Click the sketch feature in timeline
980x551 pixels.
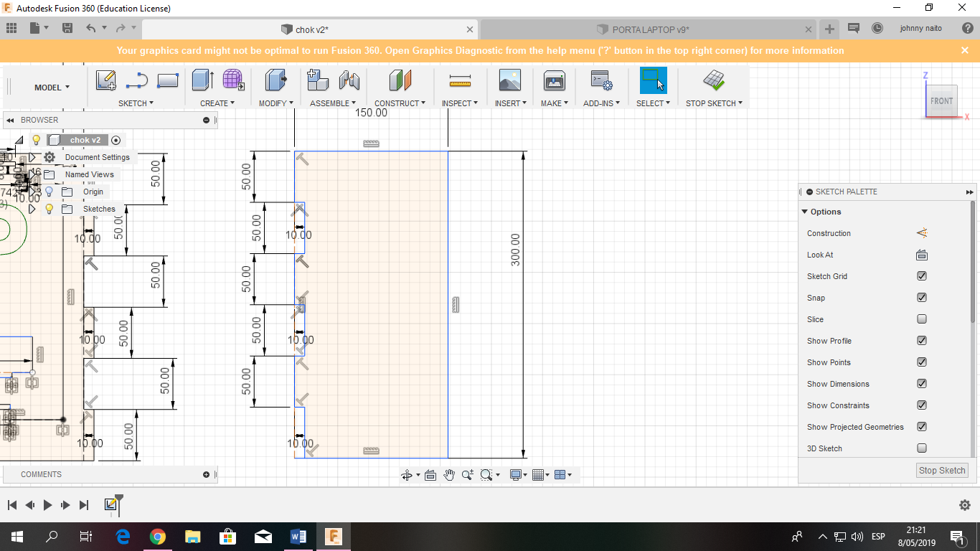[110, 504]
